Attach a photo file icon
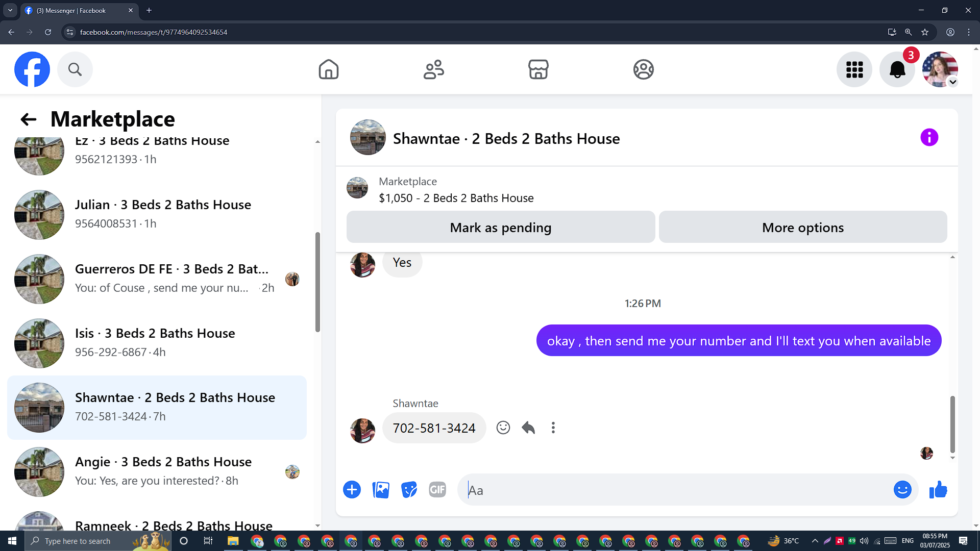Image resolution: width=980 pixels, height=551 pixels. 381,490
